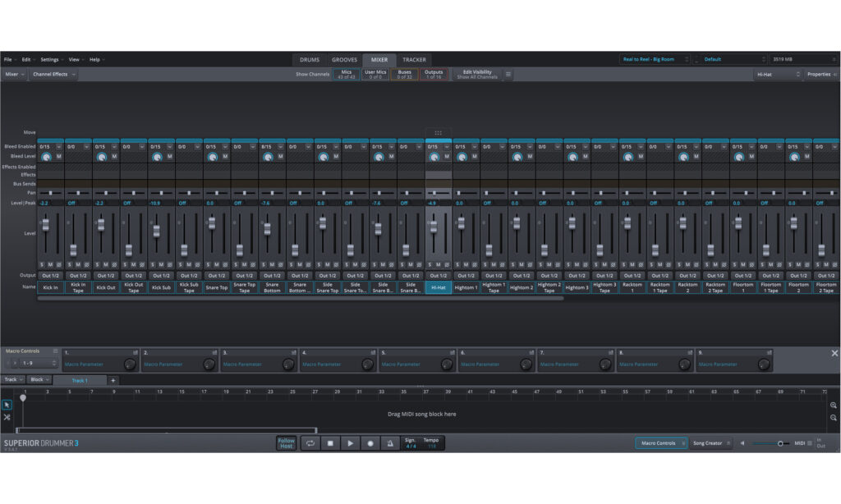Solo the Hi-Hat channel

[430, 265]
